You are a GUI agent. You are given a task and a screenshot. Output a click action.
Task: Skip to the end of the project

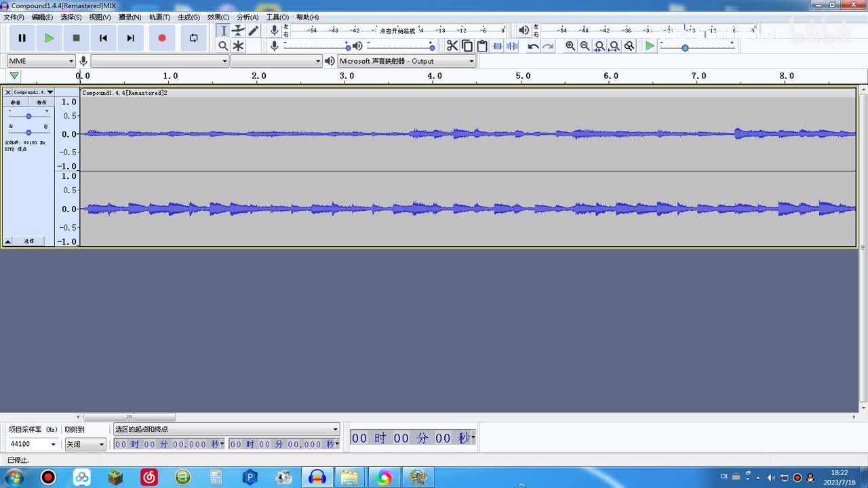[x=130, y=38]
